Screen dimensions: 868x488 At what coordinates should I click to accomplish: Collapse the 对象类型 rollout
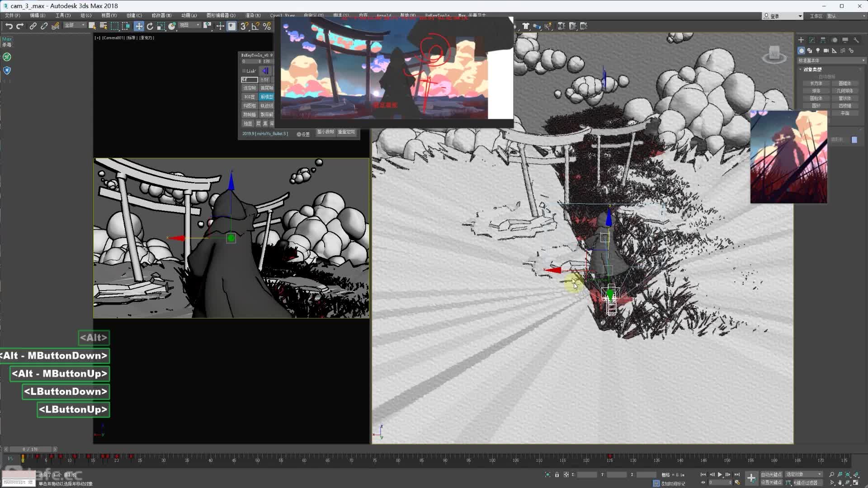(812, 70)
